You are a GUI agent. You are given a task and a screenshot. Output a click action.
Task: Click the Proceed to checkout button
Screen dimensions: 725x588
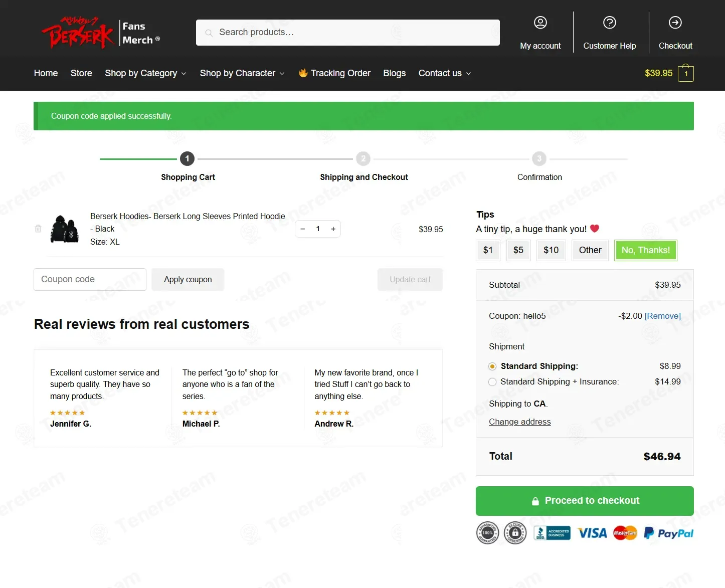coord(585,501)
